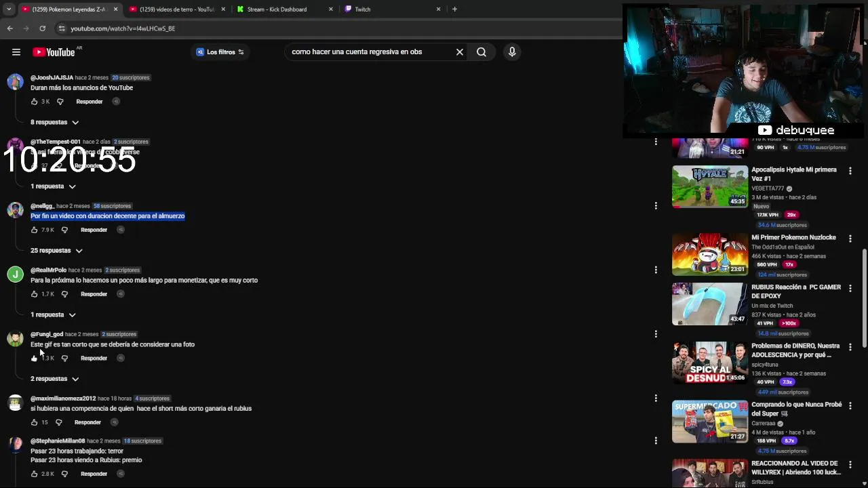Dislike the @nellgg_ comment
This screenshot has width=868, height=488.
tap(64, 230)
